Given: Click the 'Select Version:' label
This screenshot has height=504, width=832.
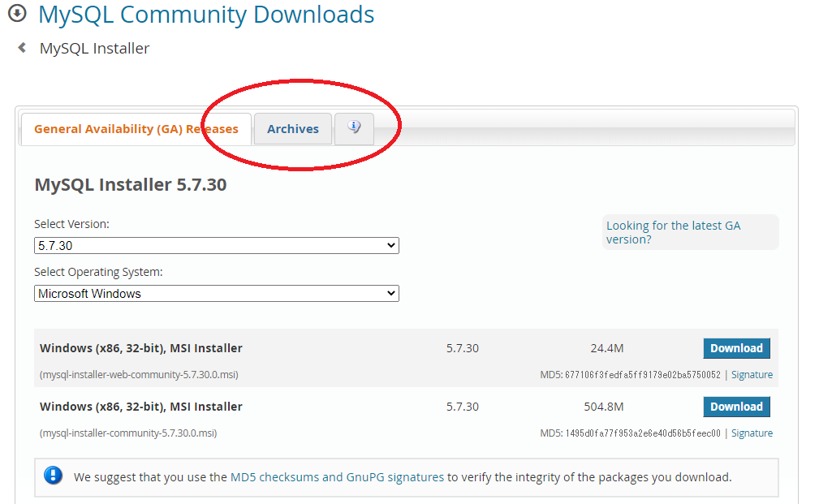Looking at the screenshot, I should pos(71,224).
